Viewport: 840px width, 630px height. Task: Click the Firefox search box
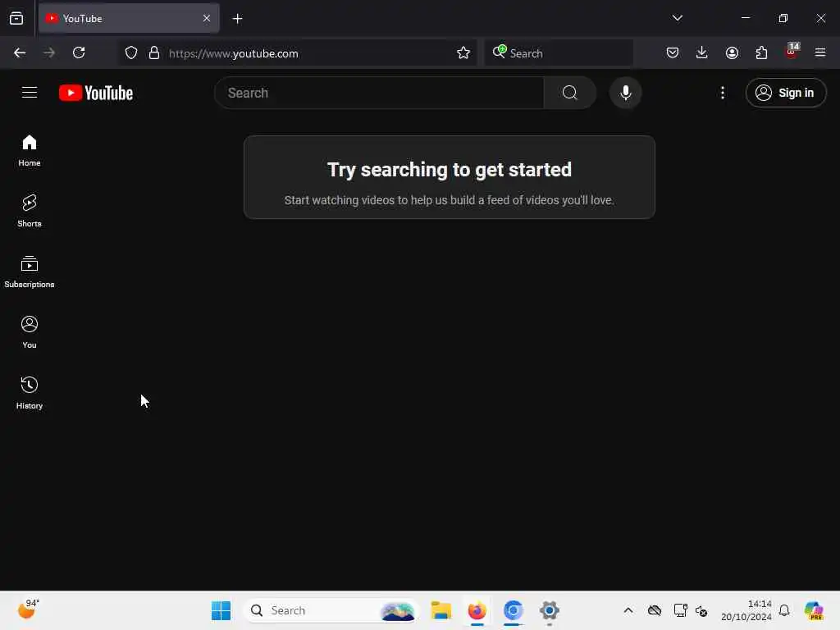point(559,53)
